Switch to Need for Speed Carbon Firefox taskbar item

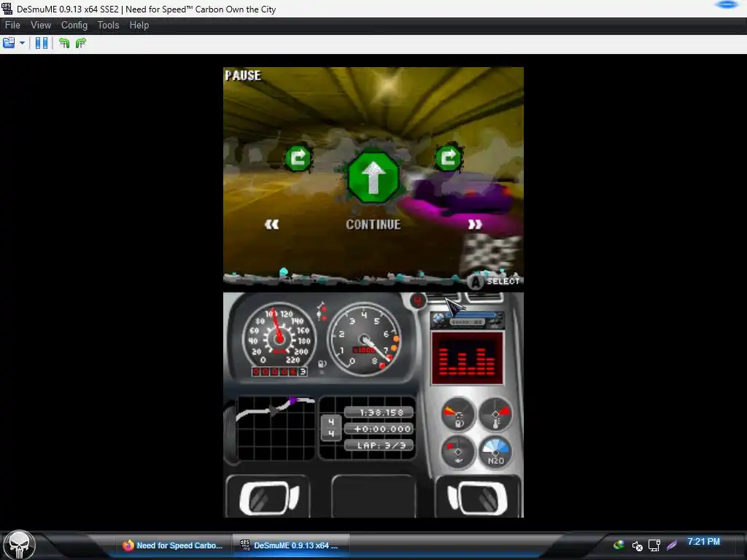click(x=173, y=545)
